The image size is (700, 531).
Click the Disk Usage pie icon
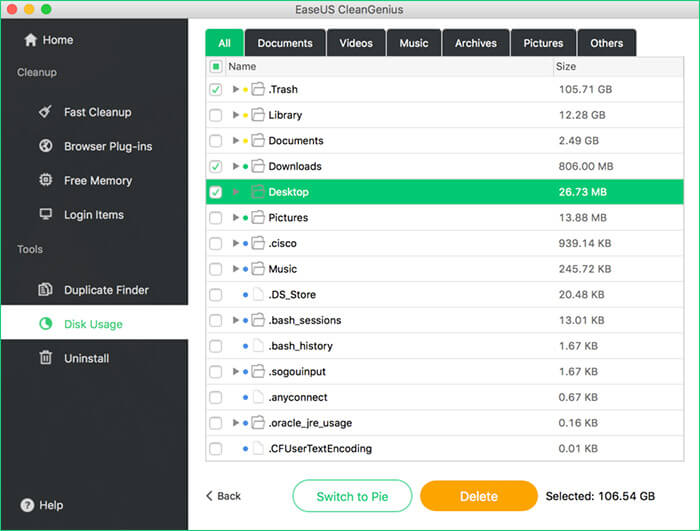click(46, 324)
